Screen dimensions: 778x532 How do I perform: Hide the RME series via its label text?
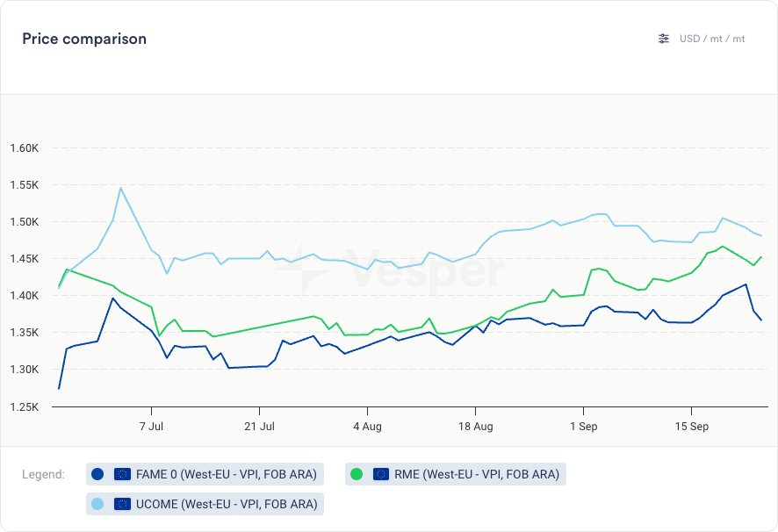(475, 474)
